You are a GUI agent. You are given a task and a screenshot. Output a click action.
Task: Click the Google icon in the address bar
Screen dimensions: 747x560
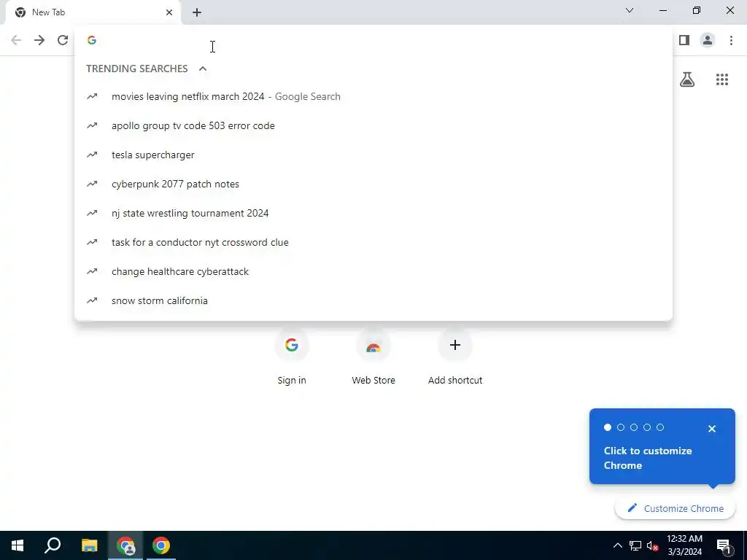click(x=92, y=40)
